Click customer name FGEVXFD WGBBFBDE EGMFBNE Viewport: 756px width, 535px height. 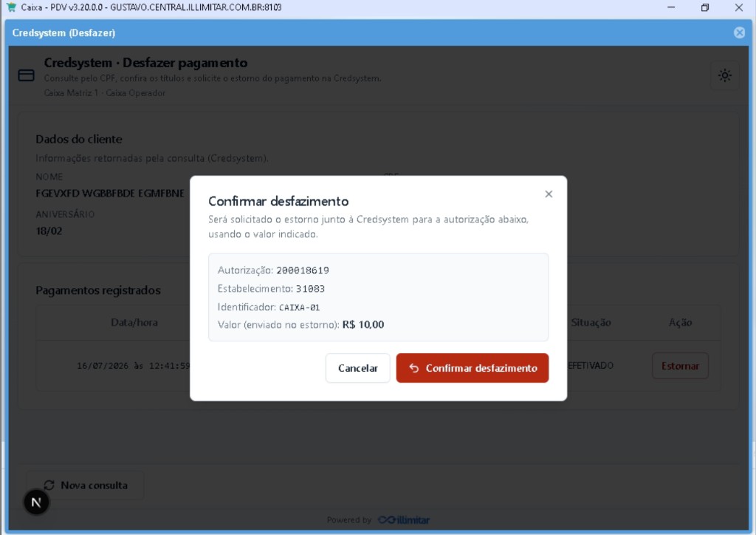tap(110, 194)
